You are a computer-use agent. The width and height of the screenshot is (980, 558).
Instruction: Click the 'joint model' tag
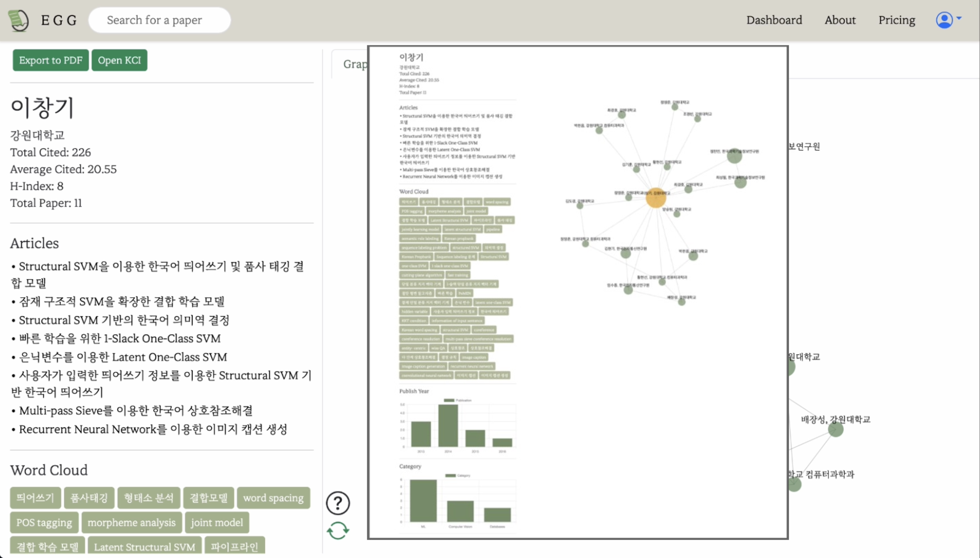(217, 523)
